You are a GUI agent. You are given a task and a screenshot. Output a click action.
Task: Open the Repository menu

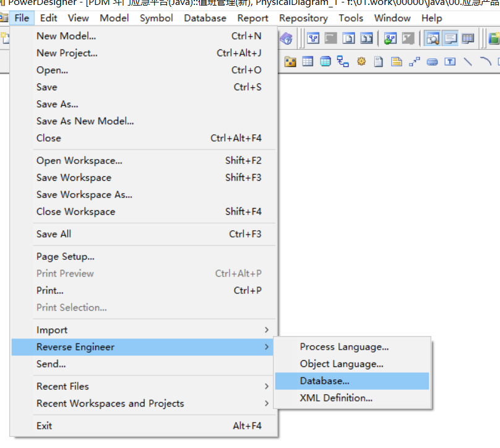pos(303,18)
